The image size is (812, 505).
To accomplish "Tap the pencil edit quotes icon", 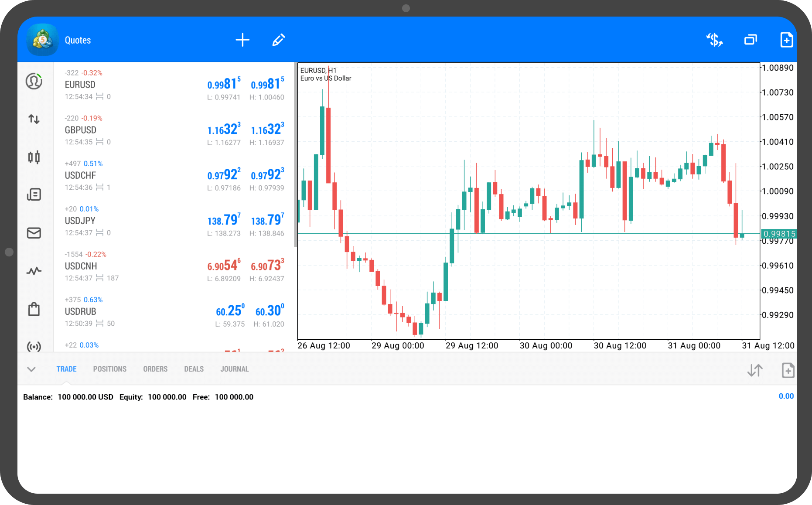I will pyautogui.click(x=279, y=40).
